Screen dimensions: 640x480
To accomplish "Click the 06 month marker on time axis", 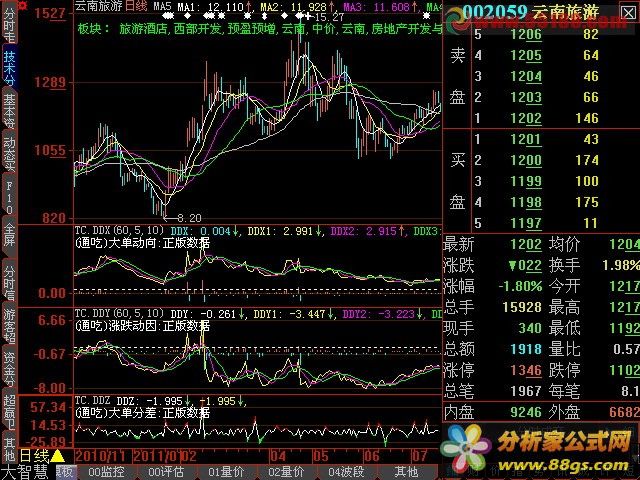I will click(x=371, y=456).
